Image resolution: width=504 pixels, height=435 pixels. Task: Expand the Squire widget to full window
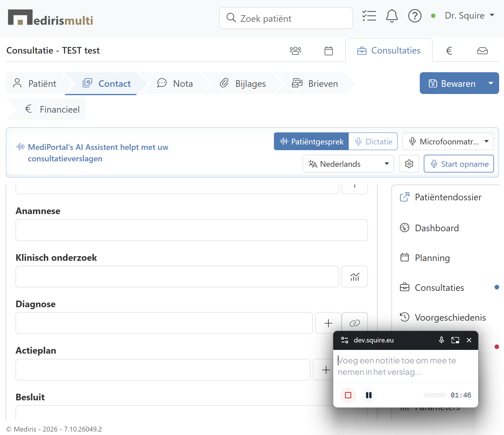coord(455,340)
